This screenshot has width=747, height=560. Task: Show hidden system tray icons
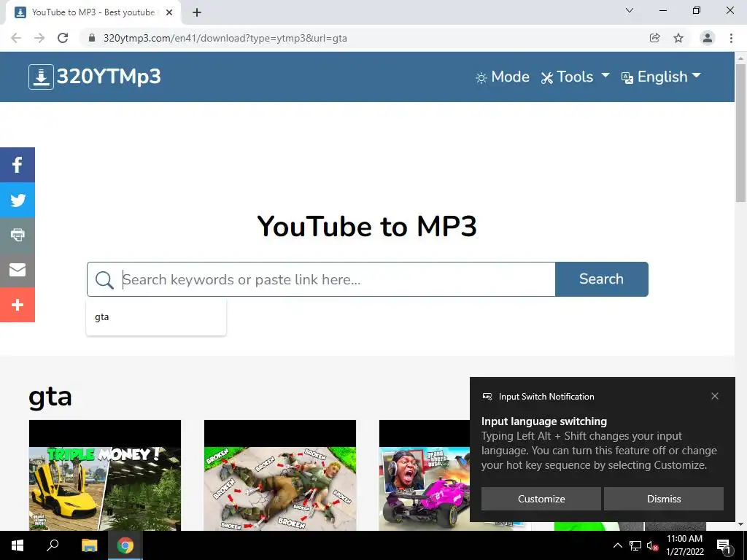(x=617, y=545)
